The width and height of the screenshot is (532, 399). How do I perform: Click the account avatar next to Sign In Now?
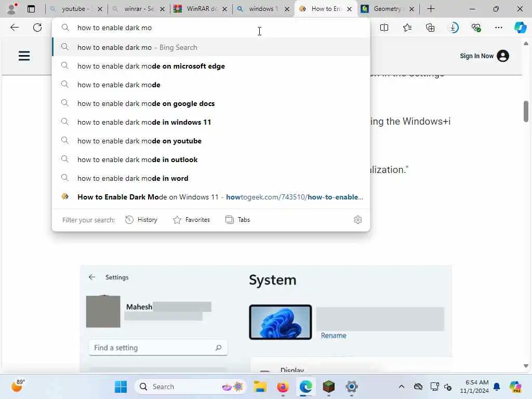pyautogui.click(x=503, y=56)
